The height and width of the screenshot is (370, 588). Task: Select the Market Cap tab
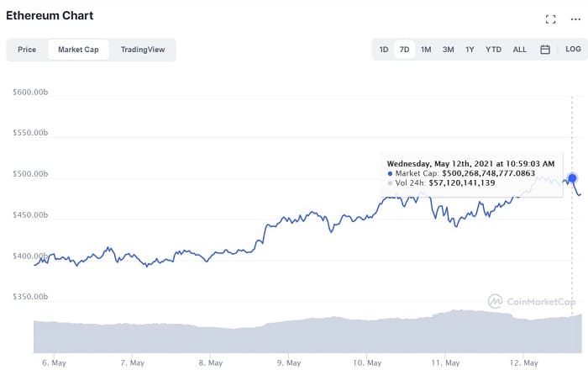click(78, 50)
